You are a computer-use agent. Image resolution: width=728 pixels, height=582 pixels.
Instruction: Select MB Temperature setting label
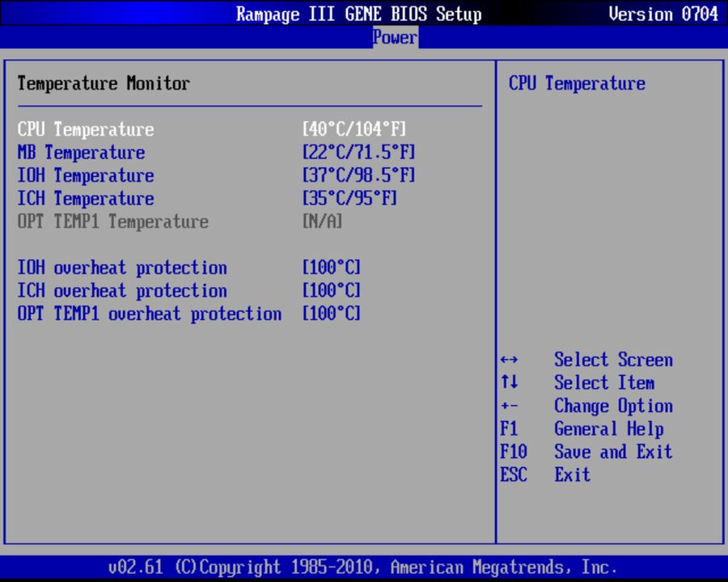[x=81, y=152]
